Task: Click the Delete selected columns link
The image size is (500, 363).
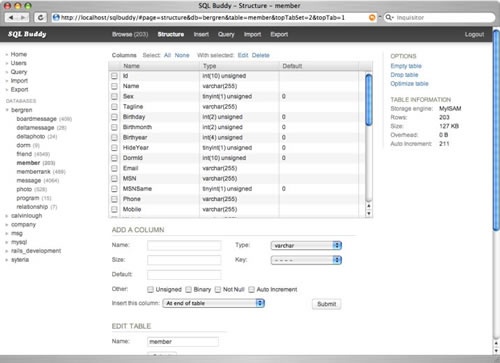Action: (x=261, y=55)
